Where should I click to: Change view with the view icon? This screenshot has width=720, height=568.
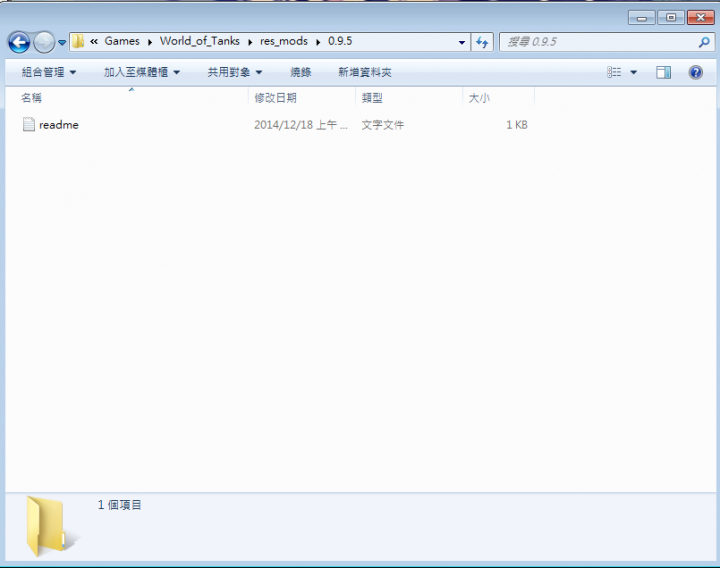coord(614,72)
